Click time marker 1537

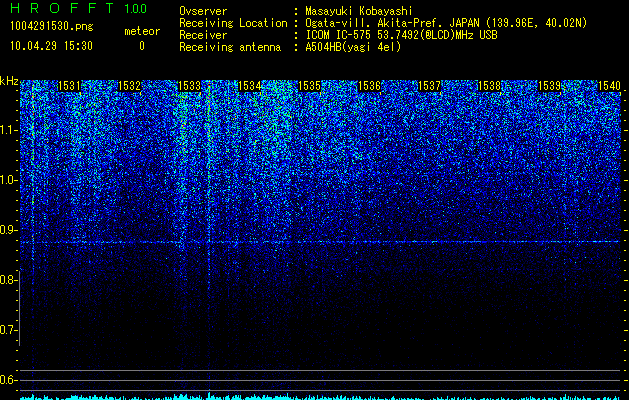[x=429, y=86]
